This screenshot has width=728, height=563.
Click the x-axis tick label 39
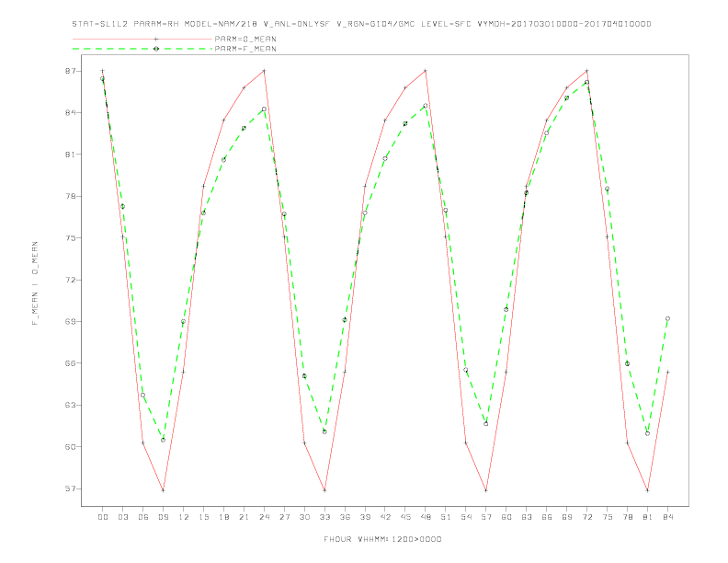pos(365,517)
